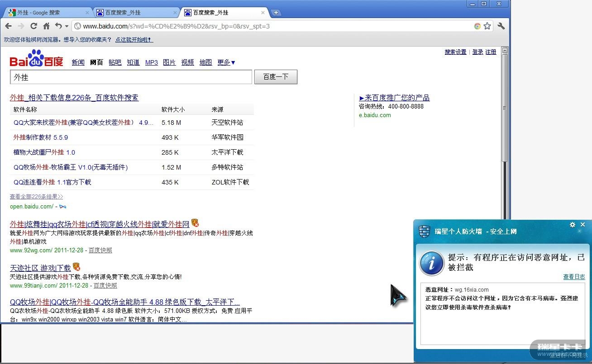The height and width of the screenshot is (364, 592).
Task: Click the 注册 link
Action: (491, 52)
